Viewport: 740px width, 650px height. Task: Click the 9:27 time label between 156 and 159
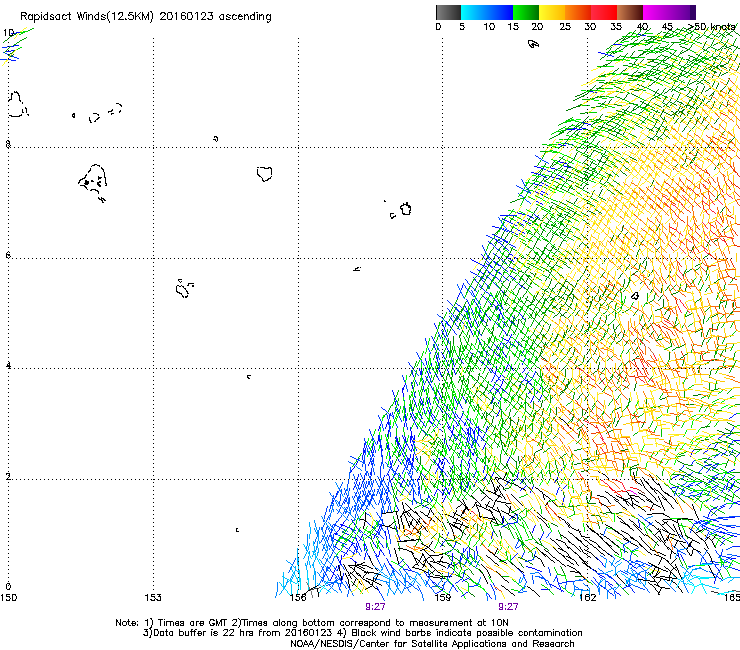click(x=375, y=607)
